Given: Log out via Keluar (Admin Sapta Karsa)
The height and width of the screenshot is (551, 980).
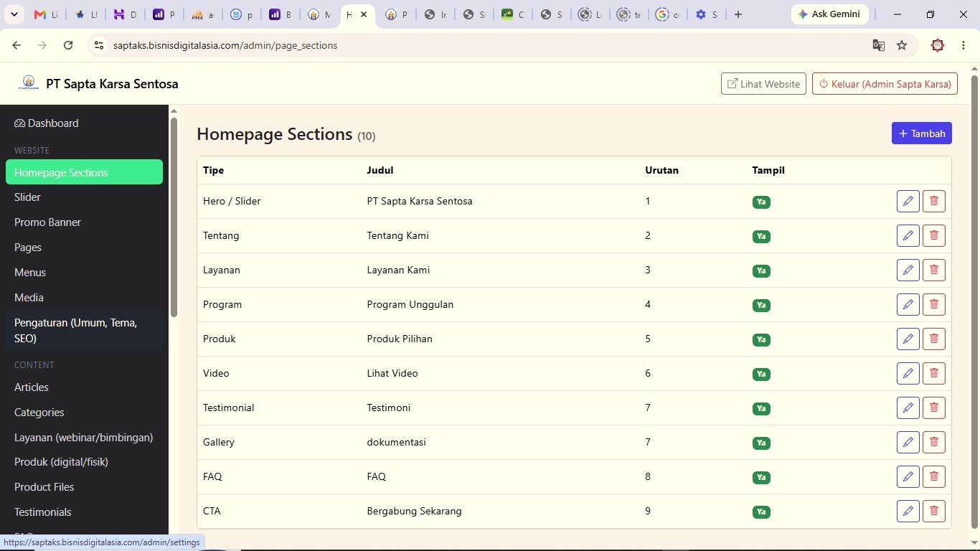Looking at the screenshot, I should [x=885, y=84].
